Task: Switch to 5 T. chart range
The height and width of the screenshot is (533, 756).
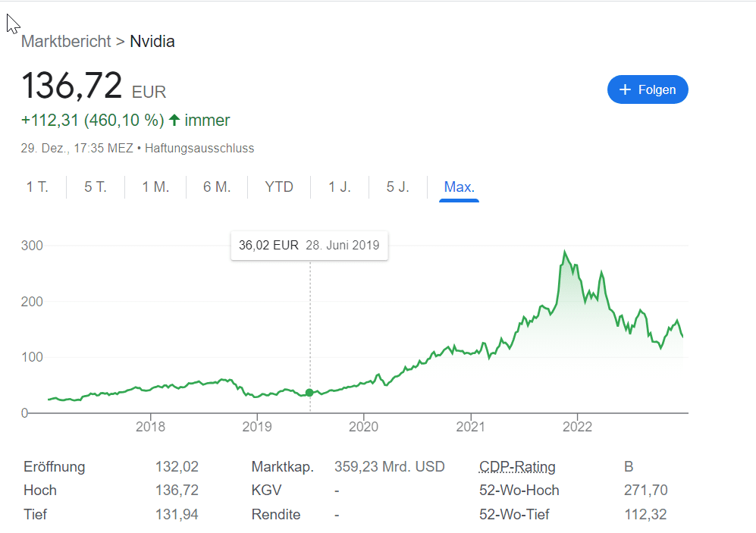Action: (96, 187)
